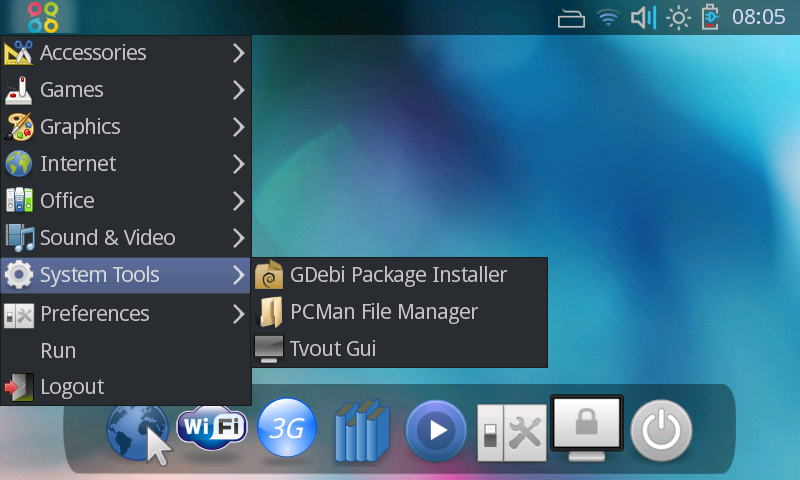Open the blue books dock launcher
This screenshot has width=800, height=480.
pos(362,431)
